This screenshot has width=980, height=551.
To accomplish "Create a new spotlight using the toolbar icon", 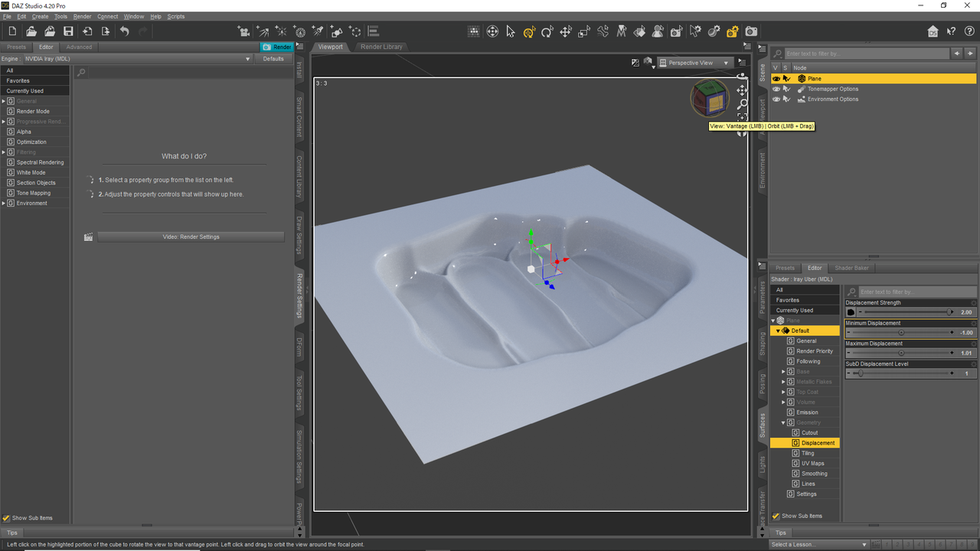I will 317,31.
